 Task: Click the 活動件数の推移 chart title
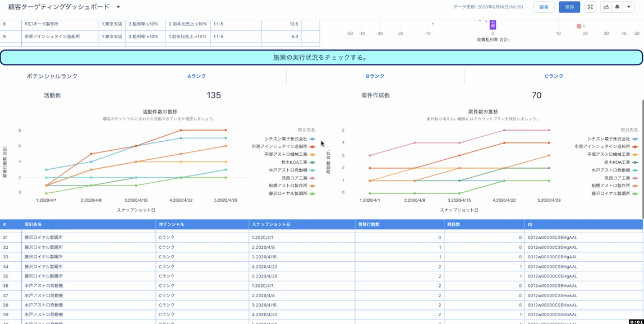click(x=160, y=112)
